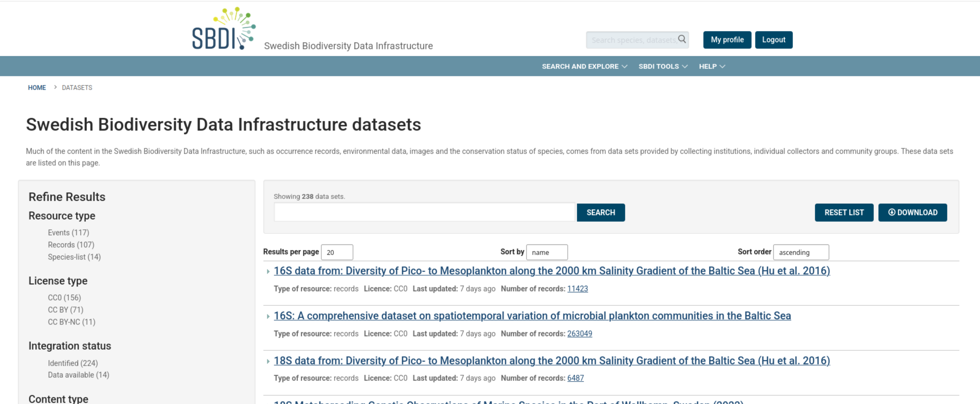Click the Logout button
This screenshot has height=404, width=980.
point(773,40)
